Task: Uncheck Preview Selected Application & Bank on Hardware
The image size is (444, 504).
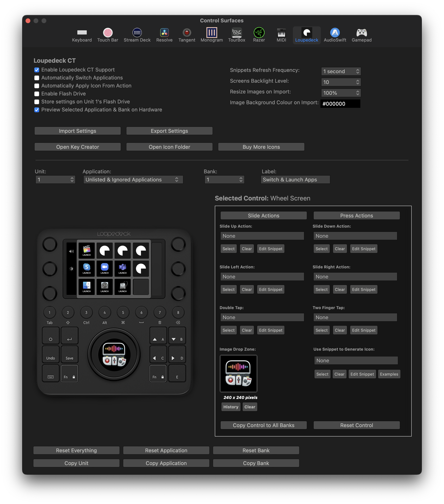Action: click(37, 110)
